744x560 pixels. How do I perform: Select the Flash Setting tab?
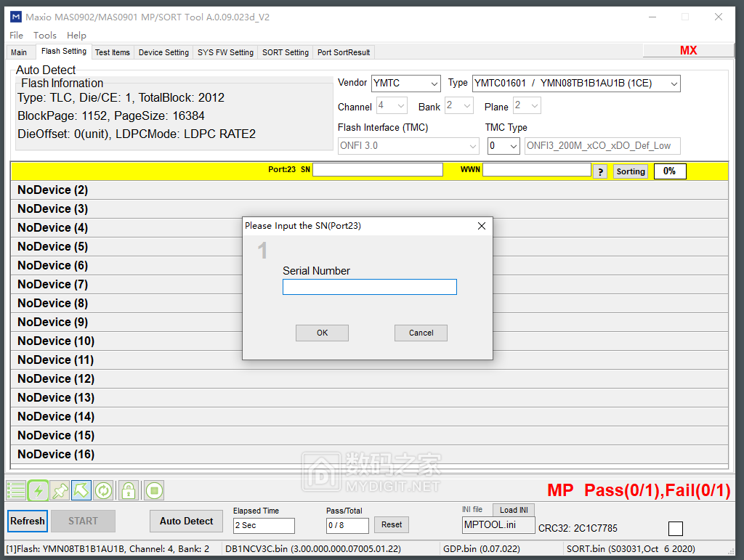[64, 52]
